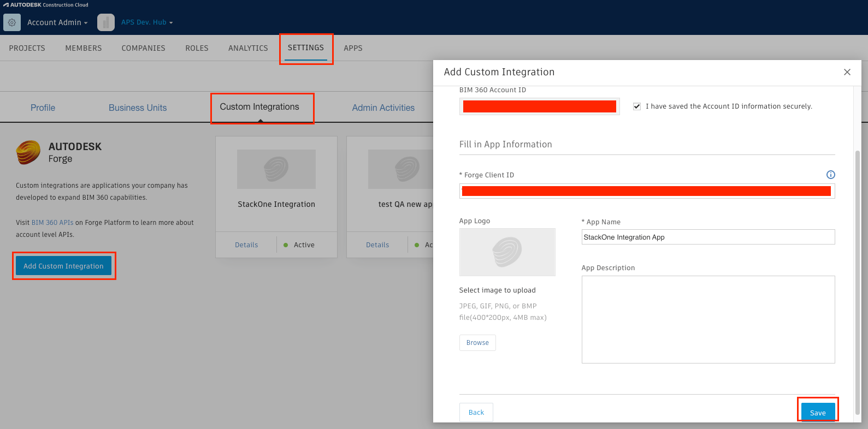
Task: Click Save in the integration dialog
Action: tap(818, 413)
